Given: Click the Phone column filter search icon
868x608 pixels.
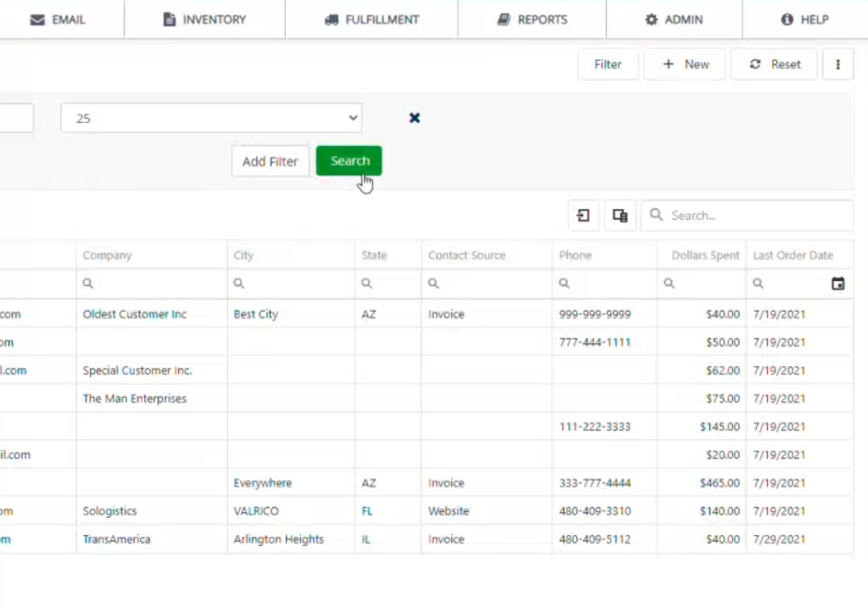Looking at the screenshot, I should point(564,284).
